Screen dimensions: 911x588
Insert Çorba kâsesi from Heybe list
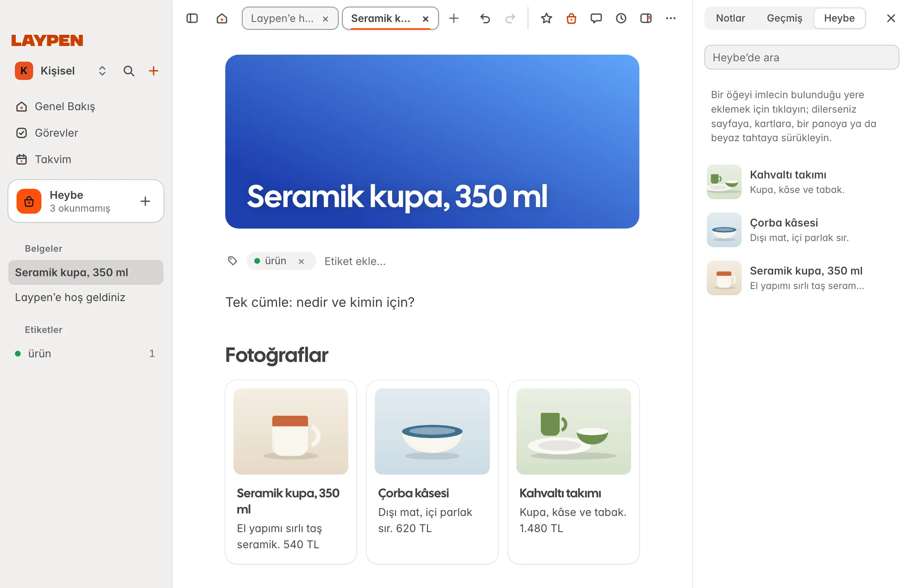[802, 230]
